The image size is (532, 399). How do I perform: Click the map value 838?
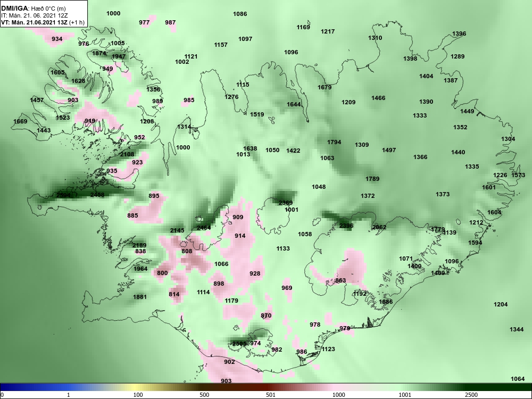tap(140, 252)
